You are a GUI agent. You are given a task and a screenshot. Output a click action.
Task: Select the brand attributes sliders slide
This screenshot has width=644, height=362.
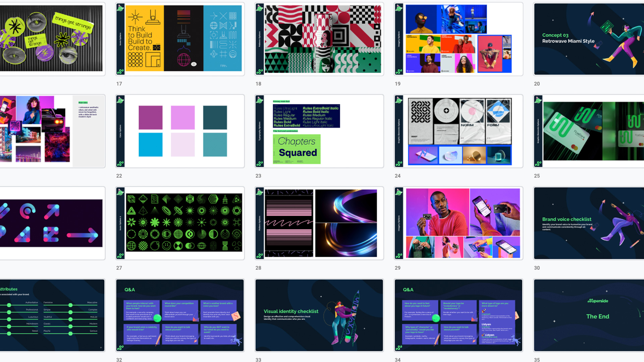(x=52, y=315)
